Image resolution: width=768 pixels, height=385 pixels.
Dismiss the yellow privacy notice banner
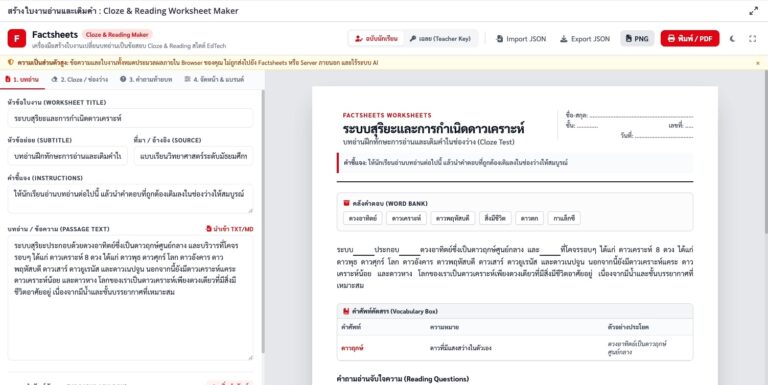(758, 63)
